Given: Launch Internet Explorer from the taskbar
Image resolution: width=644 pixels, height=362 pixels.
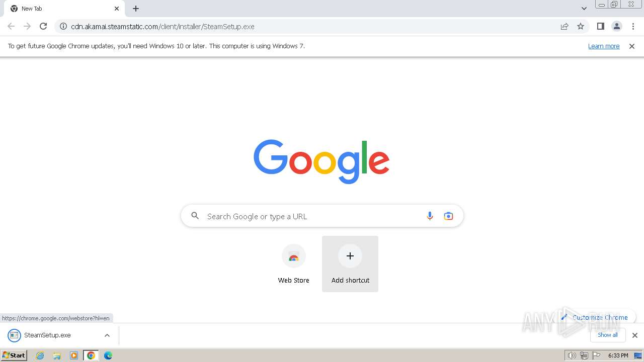Looking at the screenshot, I should click(x=40, y=355).
